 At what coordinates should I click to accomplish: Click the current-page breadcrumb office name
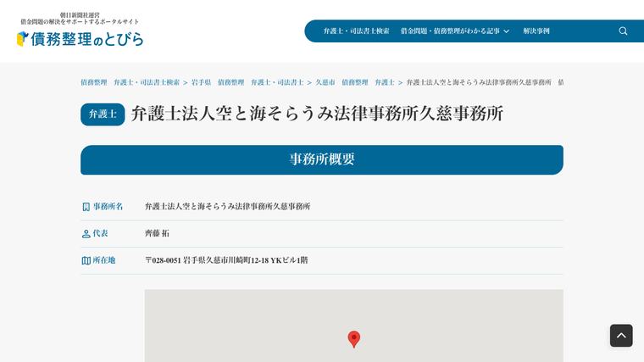coord(485,82)
